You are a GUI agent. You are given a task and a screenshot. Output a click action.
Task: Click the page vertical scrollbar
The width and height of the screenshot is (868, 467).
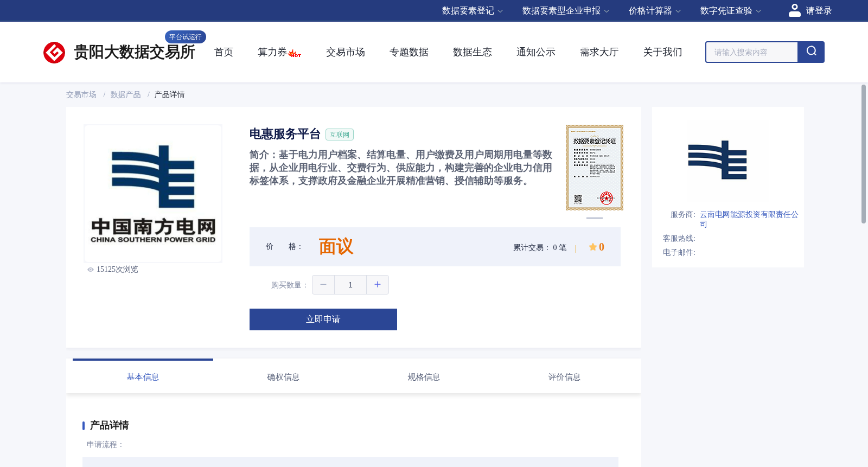(864, 154)
